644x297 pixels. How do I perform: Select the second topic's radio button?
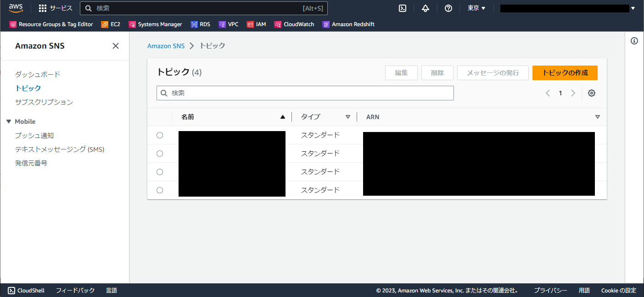[x=159, y=153]
